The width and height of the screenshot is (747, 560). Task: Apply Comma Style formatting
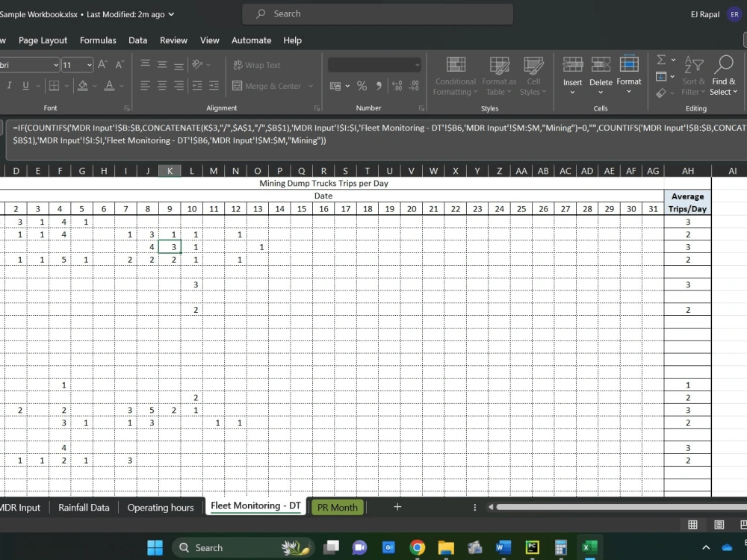378,85
